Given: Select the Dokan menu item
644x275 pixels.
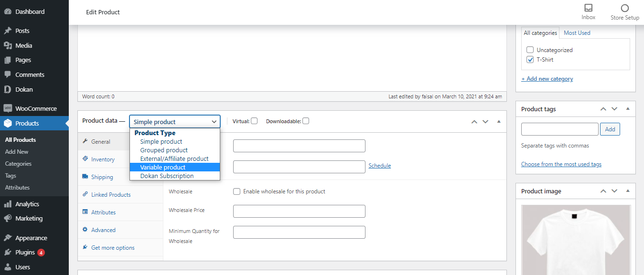Looking at the screenshot, I should (x=22, y=89).
